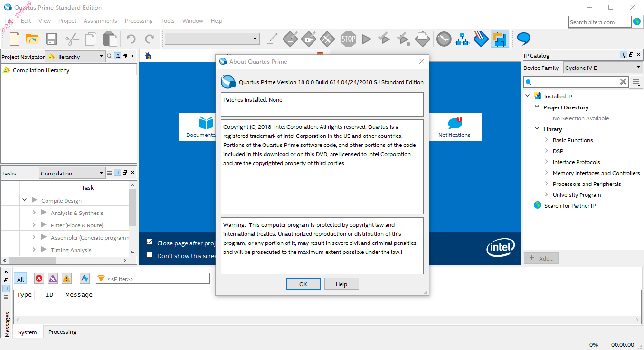Open the Processing menu
This screenshot has width=644, height=350.
pyautogui.click(x=139, y=21)
